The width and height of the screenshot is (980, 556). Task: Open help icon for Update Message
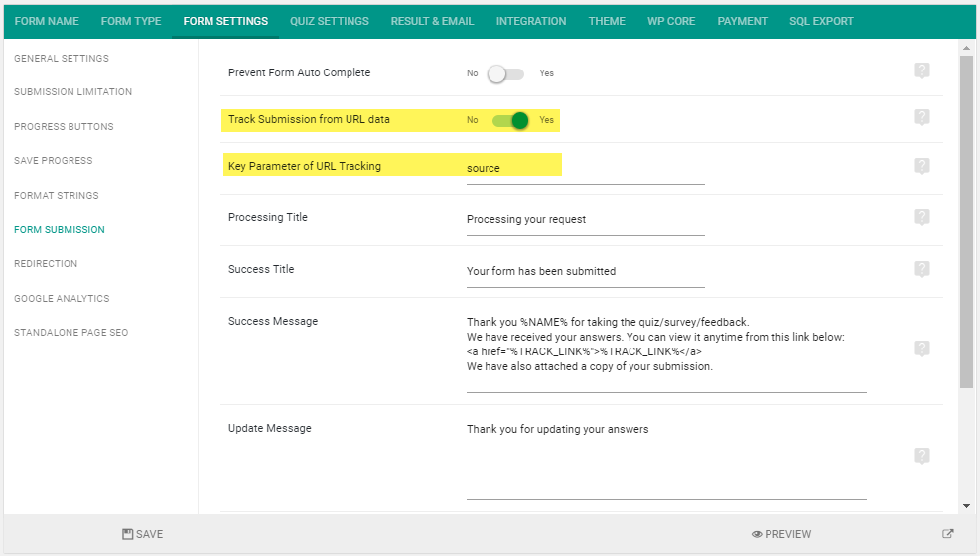pos(921,456)
